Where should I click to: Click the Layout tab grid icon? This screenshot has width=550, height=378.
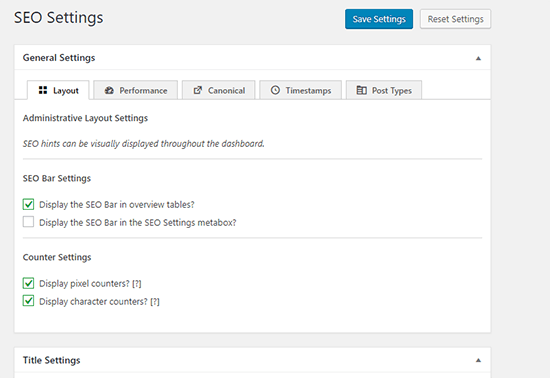click(43, 90)
